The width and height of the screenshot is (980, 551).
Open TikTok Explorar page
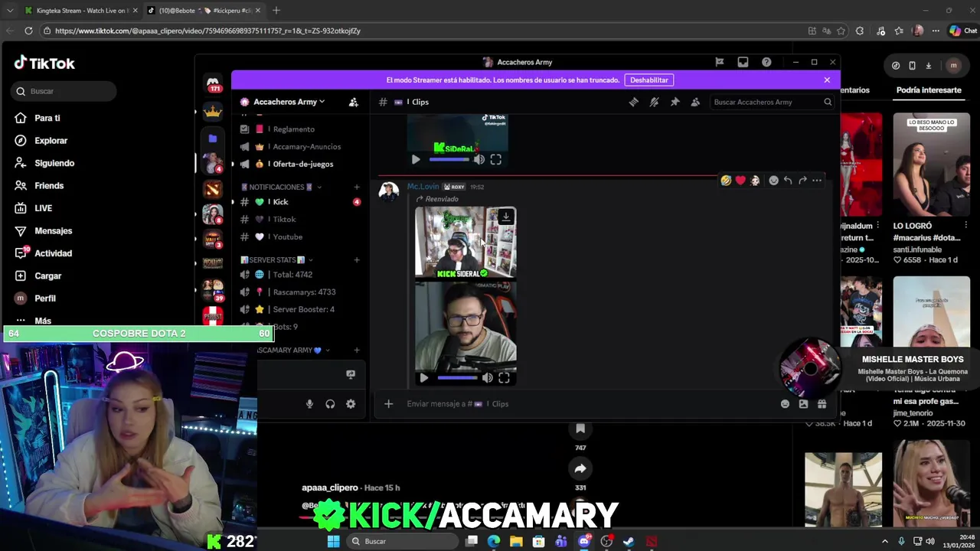point(51,141)
